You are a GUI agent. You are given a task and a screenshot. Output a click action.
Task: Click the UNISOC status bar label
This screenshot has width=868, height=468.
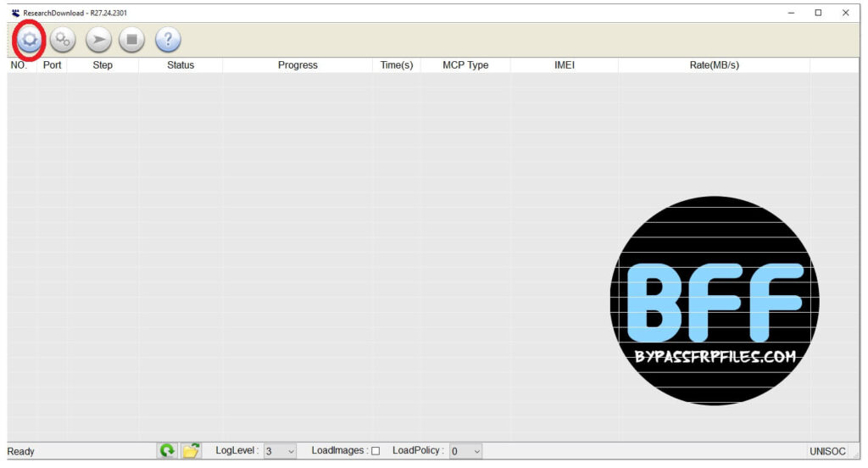point(827,451)
